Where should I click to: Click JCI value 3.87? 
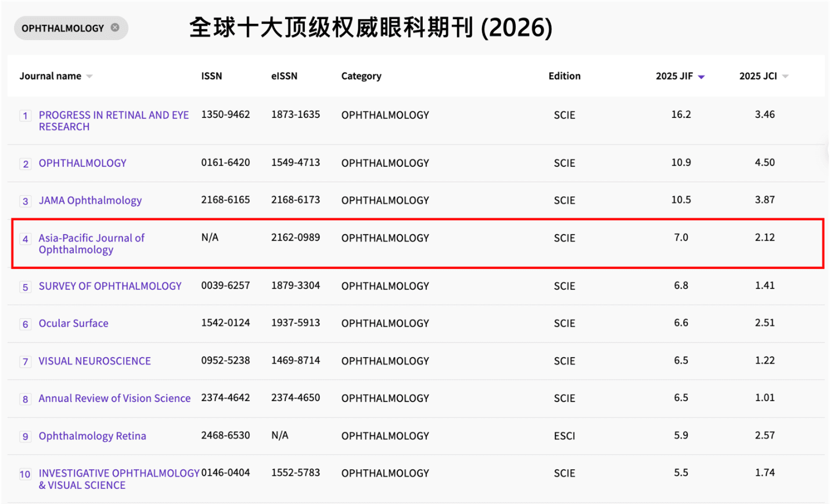[x=764, y=200]
